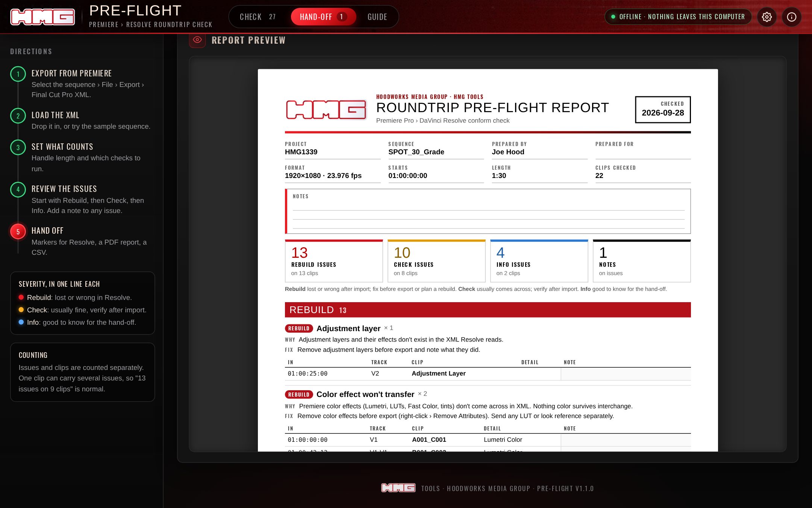Open the Guide tab
The height and width of the screenshot is (508, 812).
click(x=377, y=17)
